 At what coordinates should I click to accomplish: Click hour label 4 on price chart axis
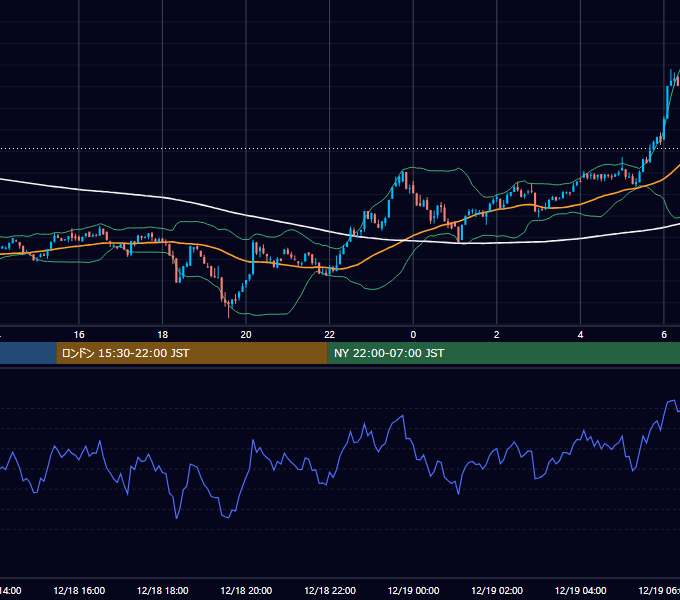coord(580,335)
